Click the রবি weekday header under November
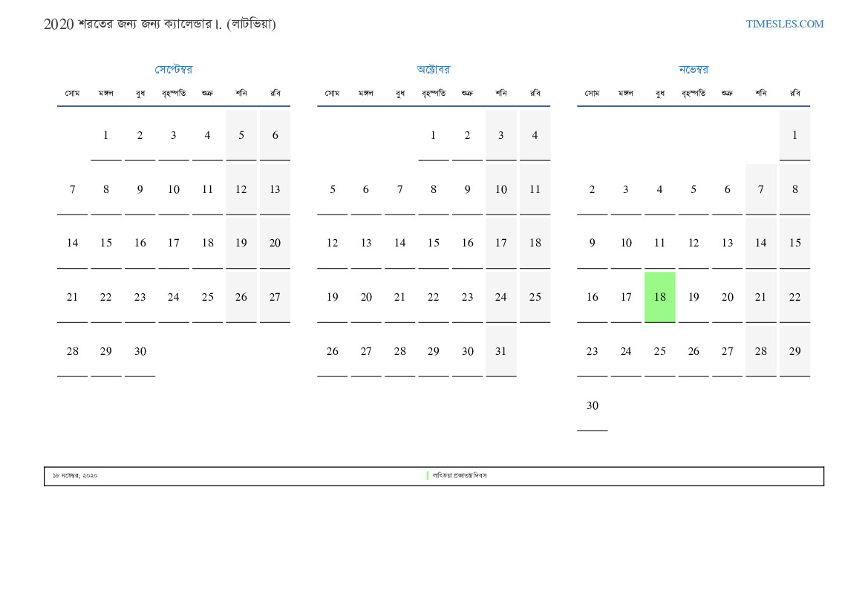Image resolution: width=868 pixels, height=614 pixels. pos(794,94)
